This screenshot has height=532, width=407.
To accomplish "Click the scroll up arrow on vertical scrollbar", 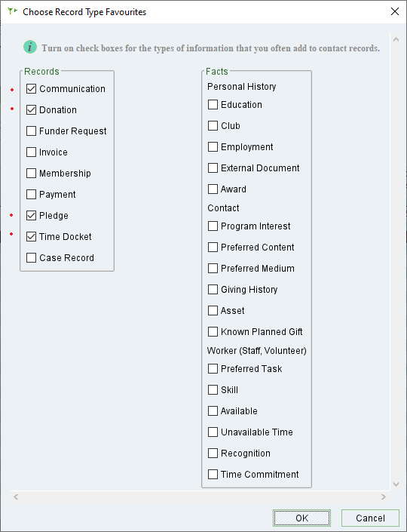I will (396, 39).
